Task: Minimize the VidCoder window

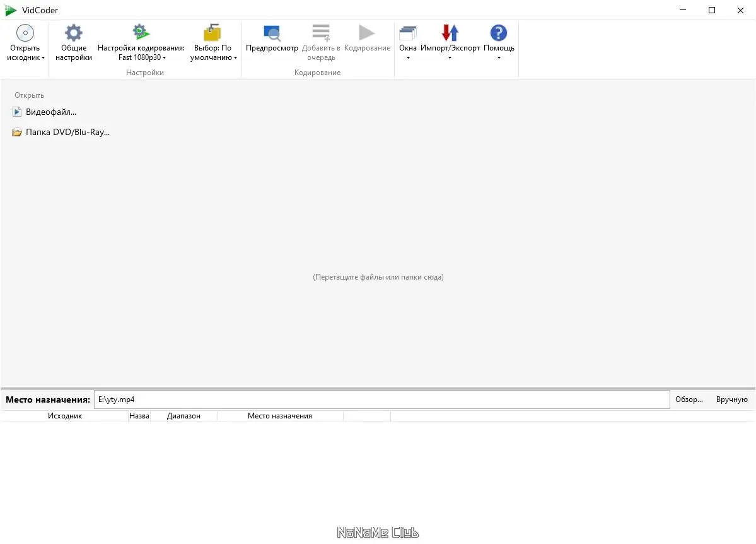Action: (683, 10)
